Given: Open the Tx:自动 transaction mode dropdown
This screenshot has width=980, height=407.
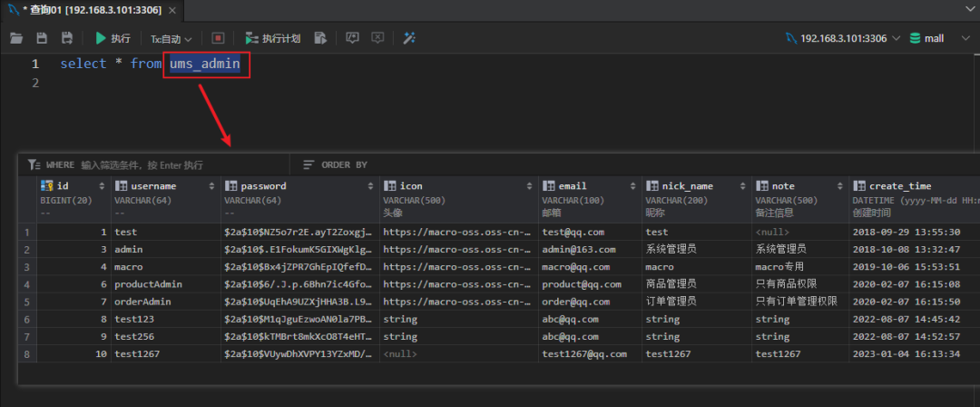Looking at the screenshot, I should 171,38.
